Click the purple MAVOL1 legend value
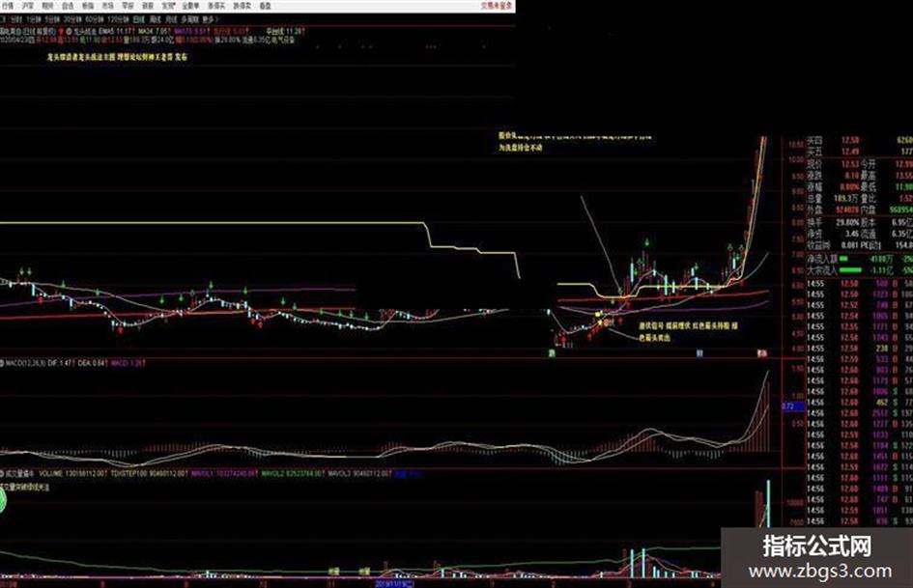 (224, 474)
